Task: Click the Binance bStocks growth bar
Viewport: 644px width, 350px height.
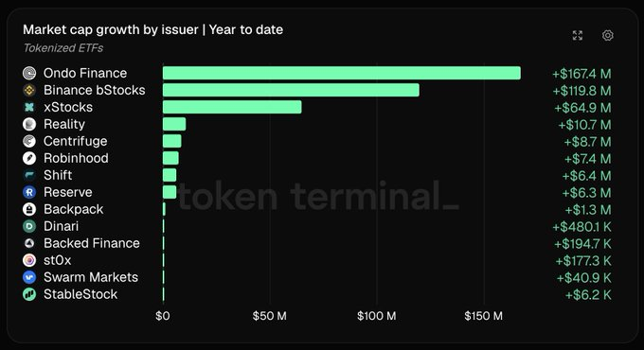Action: (x=291, y=90)
